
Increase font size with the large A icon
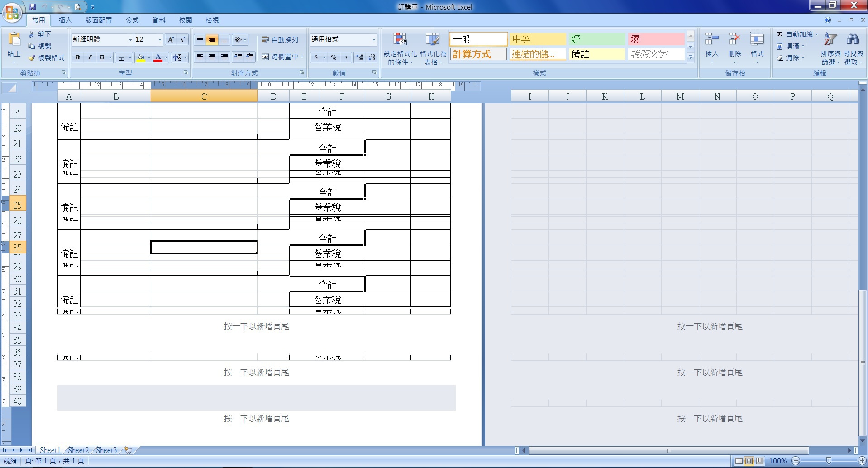(171, 40)
